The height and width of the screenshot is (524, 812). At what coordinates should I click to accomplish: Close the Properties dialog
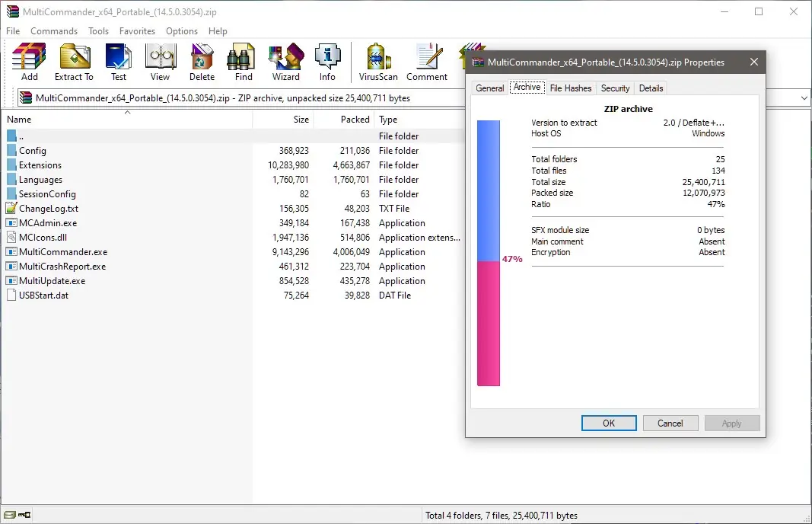[754, 62]
